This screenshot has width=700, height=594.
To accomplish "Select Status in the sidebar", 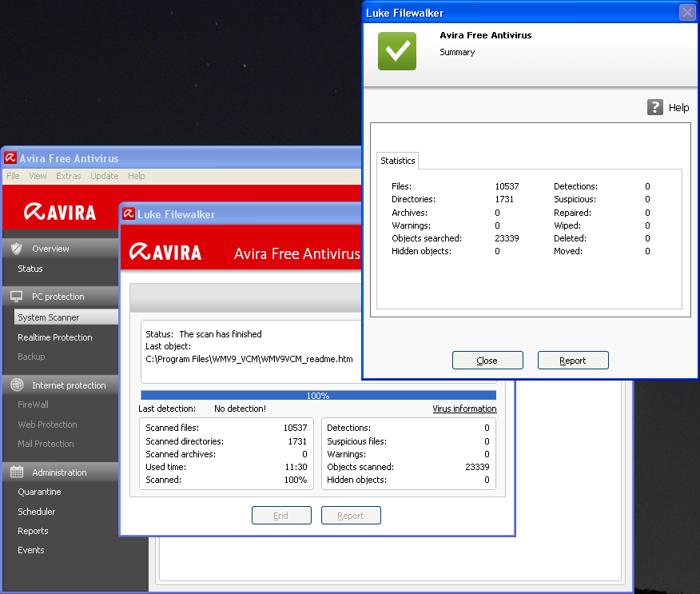I will click(30, 269).
